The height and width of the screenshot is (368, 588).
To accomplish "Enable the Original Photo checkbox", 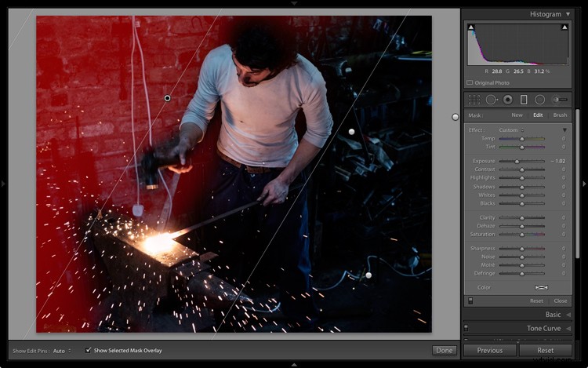I will [470, 82].
